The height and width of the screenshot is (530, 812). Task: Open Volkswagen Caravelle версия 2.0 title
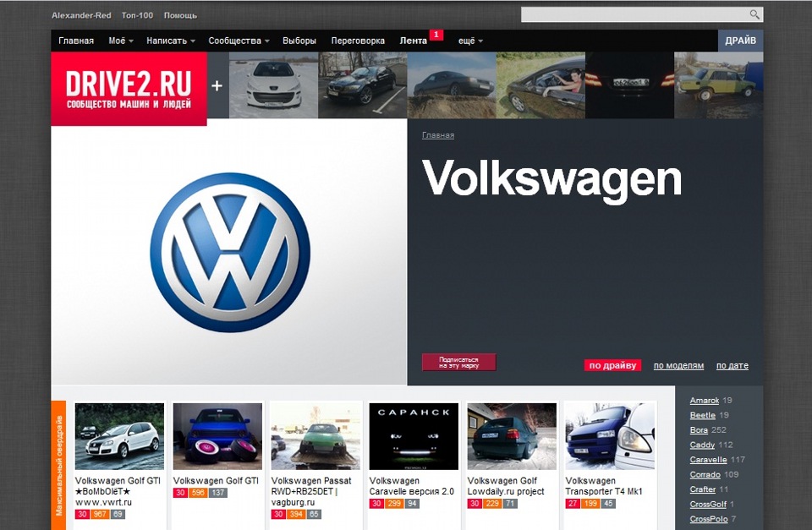412,486
